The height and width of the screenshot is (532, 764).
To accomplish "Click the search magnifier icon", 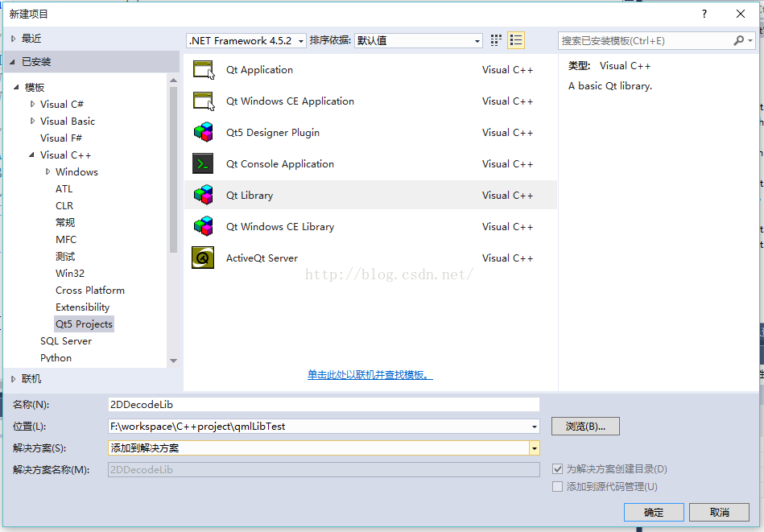I will [739, 40].
